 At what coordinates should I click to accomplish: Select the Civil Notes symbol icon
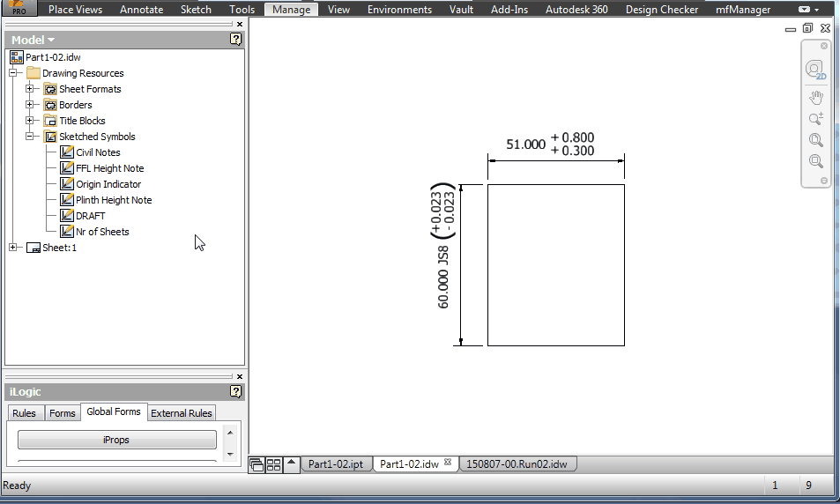pos(66,152)
